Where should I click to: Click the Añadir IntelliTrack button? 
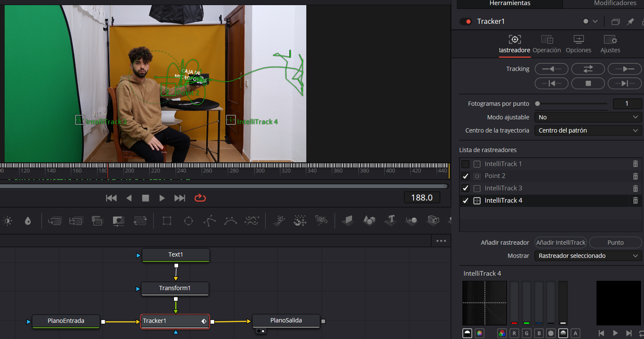pyautogui.click(x=560, y=242)
